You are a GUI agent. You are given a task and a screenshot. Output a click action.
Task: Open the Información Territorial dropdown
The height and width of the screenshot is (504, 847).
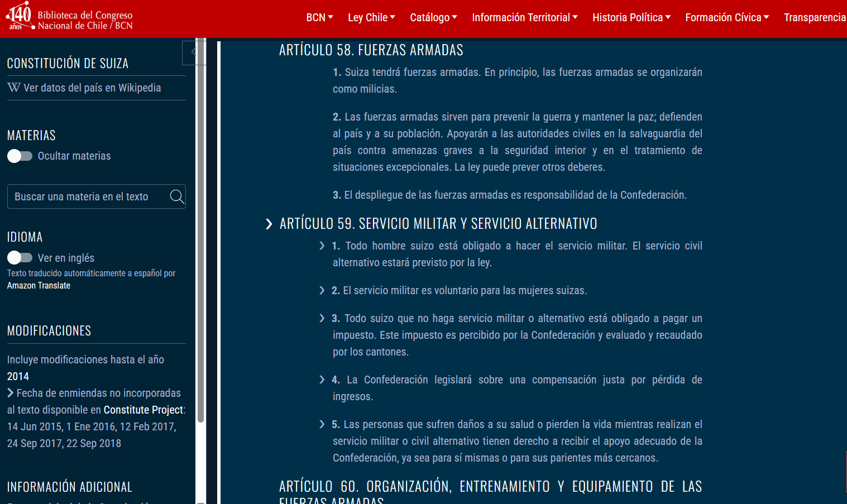525,17
